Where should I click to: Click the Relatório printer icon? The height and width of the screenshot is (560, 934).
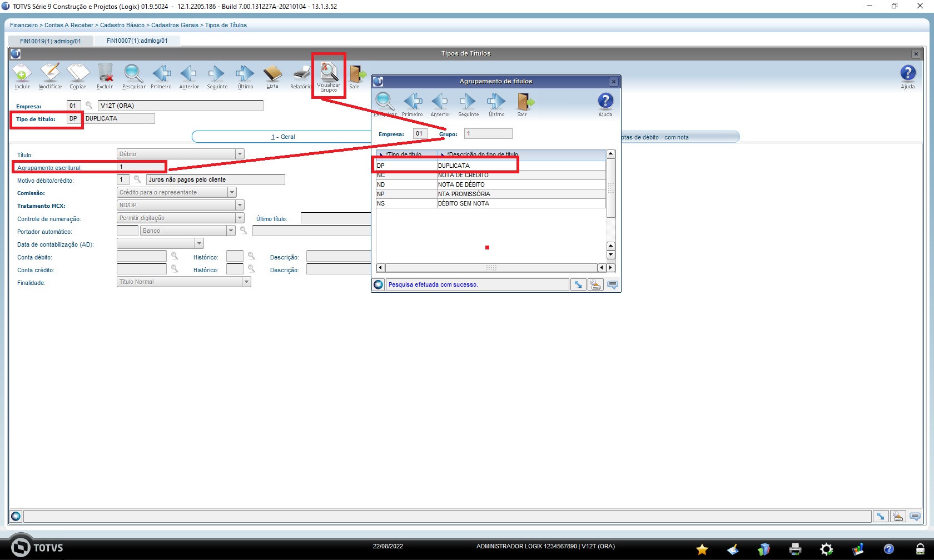click(301, 76)
